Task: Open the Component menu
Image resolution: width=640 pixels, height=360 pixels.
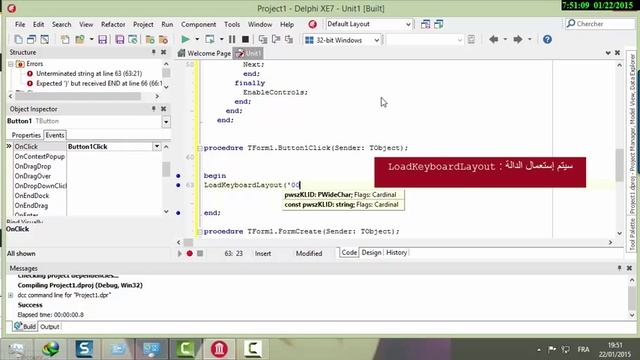Action: (x=198, y=24)
